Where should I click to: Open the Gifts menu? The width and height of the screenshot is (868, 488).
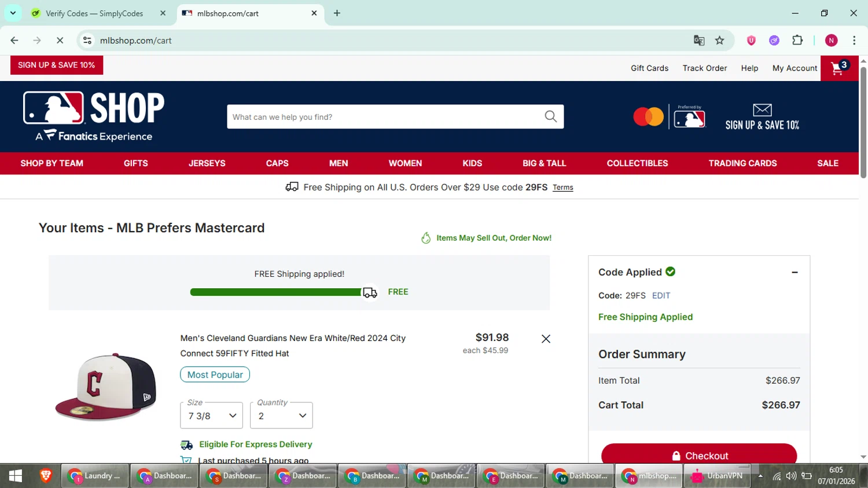(x=136, y=163)
